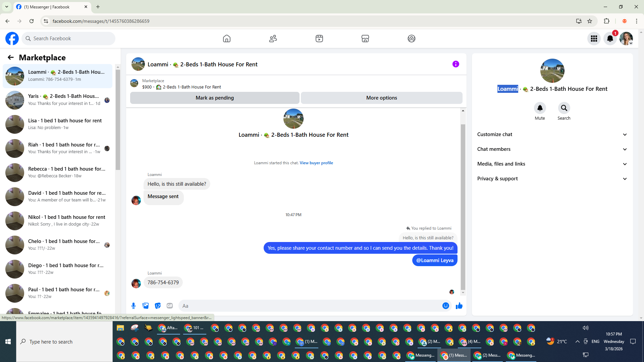Open the View buyer profile link
The image size is (644, 362).
(316, 163)
